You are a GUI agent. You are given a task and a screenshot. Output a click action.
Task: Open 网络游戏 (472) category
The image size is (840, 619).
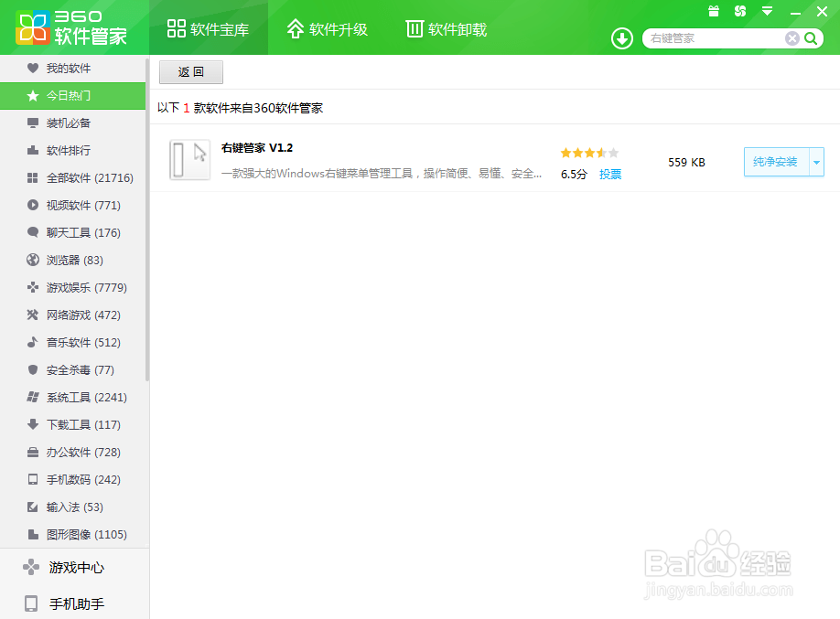[73, 315]
